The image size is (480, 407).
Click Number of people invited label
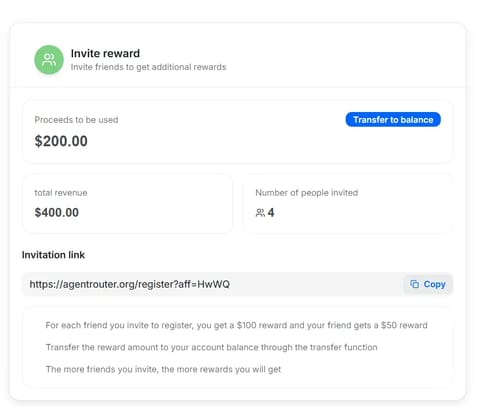pos(307,193)
